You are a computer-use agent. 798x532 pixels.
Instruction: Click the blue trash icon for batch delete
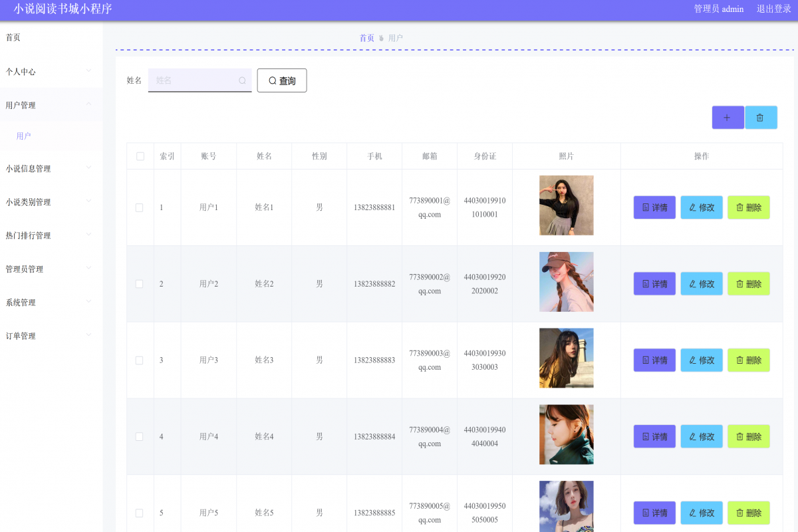[x=760, y=118]
